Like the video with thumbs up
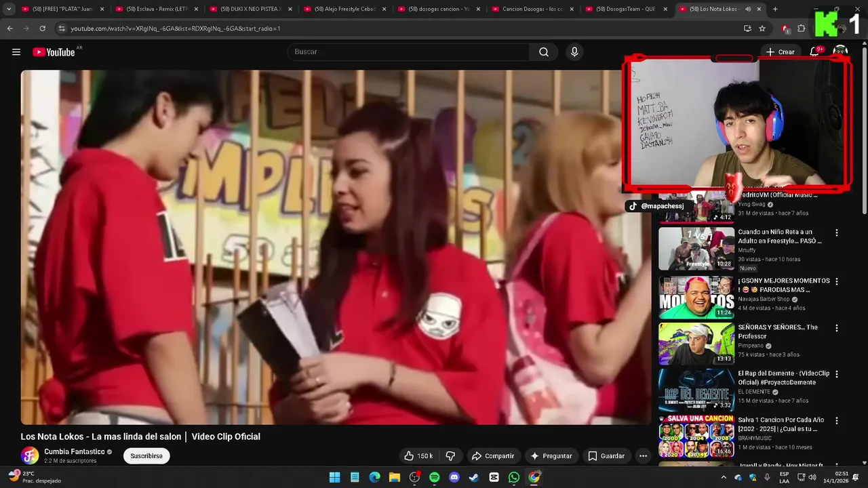 (x=418, y=456)
